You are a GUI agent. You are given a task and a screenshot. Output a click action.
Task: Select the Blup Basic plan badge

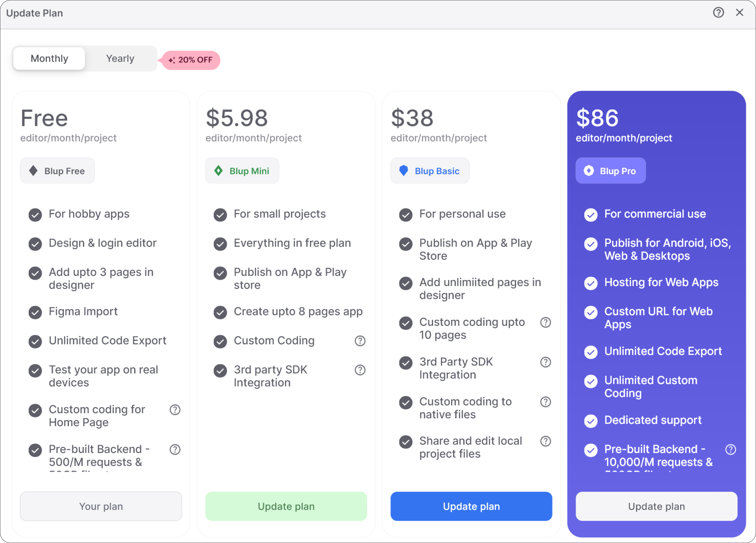(x=430, y=171)
